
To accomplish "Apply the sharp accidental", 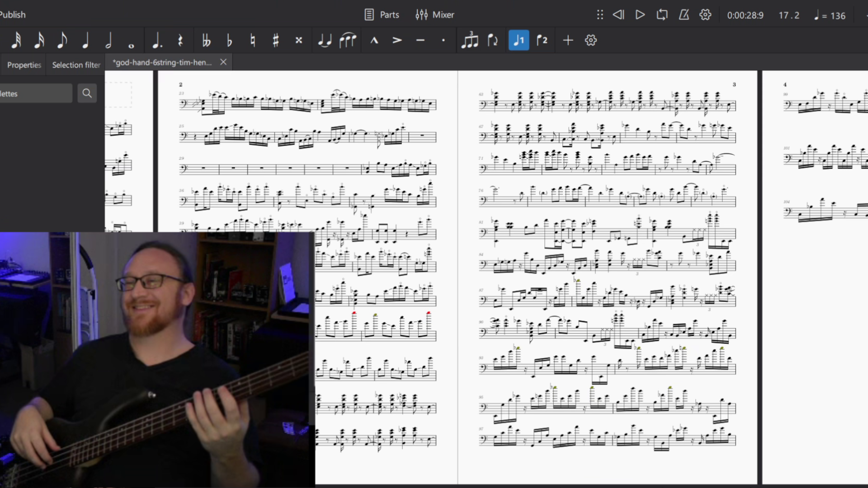I will click(x=275, y=41).
